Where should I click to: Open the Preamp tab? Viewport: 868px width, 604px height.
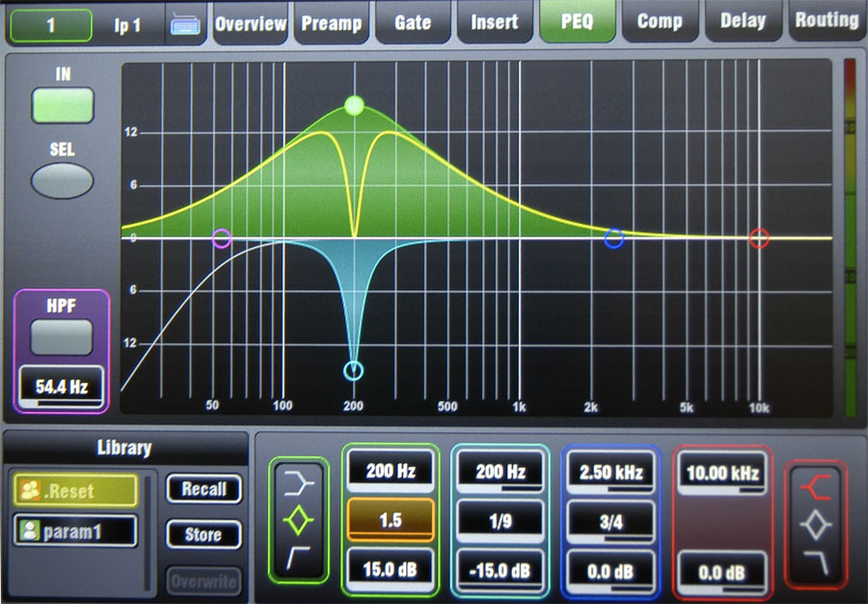(x=331, y=22)
